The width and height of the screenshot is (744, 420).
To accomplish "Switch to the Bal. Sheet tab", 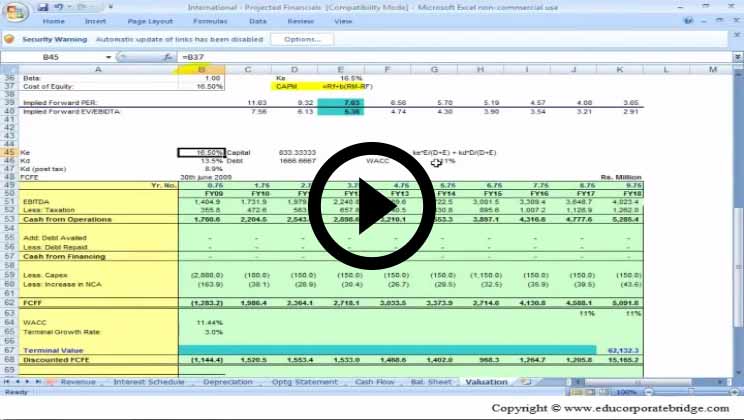I will tap(431, 382).
